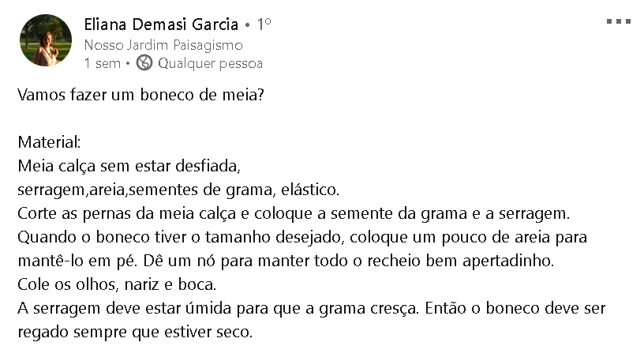Click the 'regado sempre que estiver seco' line
Viewport: 644px width, 361px height.
135,333
